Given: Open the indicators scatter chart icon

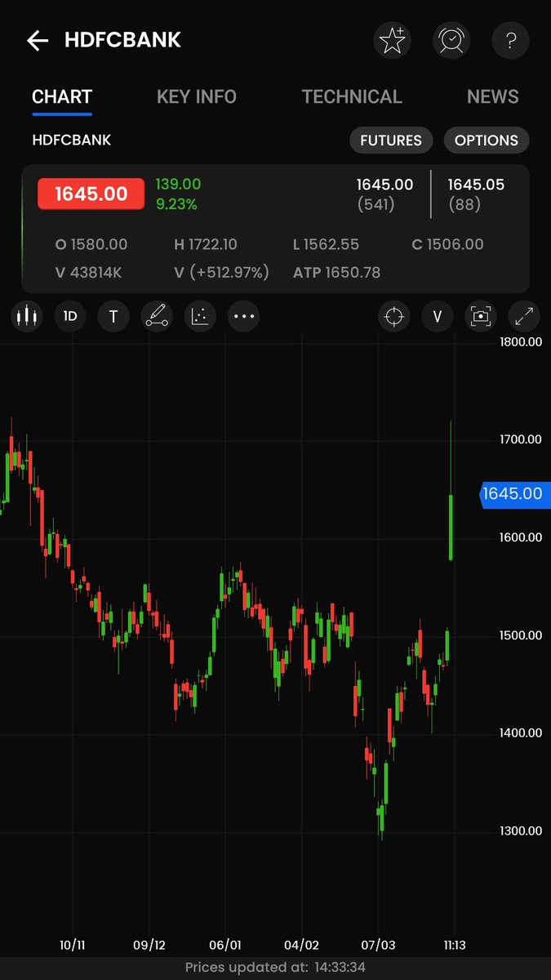Looking at the screenshot, I should (x=200, y=316).
